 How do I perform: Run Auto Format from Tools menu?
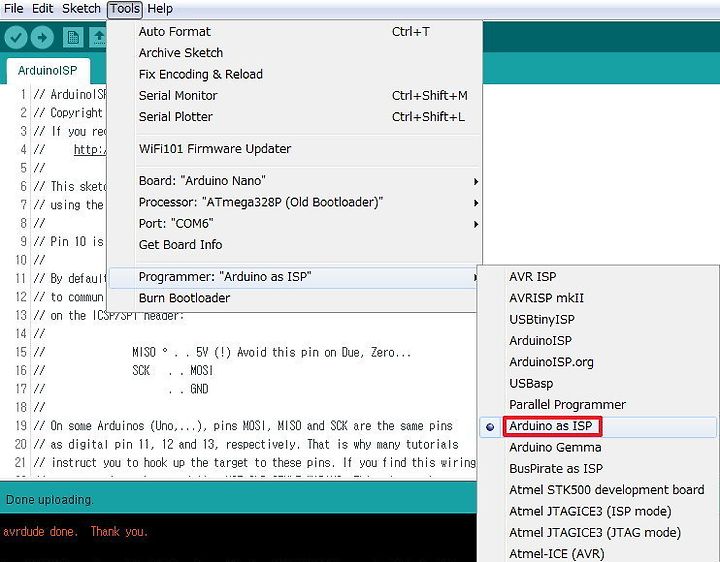point(294,32)
